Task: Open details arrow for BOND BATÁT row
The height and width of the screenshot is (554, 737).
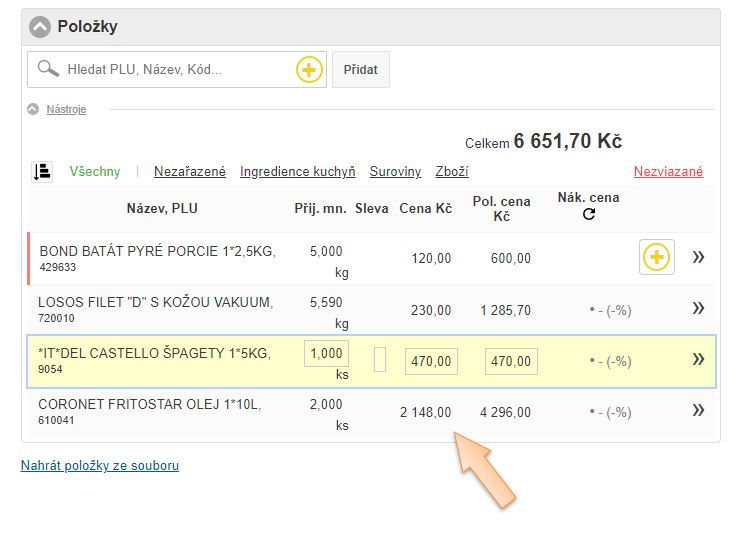Action: point(698,258)
